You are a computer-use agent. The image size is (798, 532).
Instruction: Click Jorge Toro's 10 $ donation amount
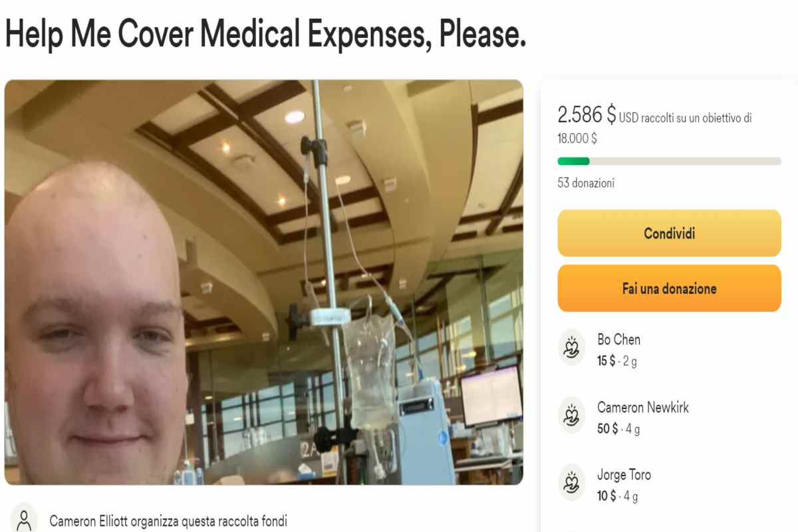click(x=606, y=496)
